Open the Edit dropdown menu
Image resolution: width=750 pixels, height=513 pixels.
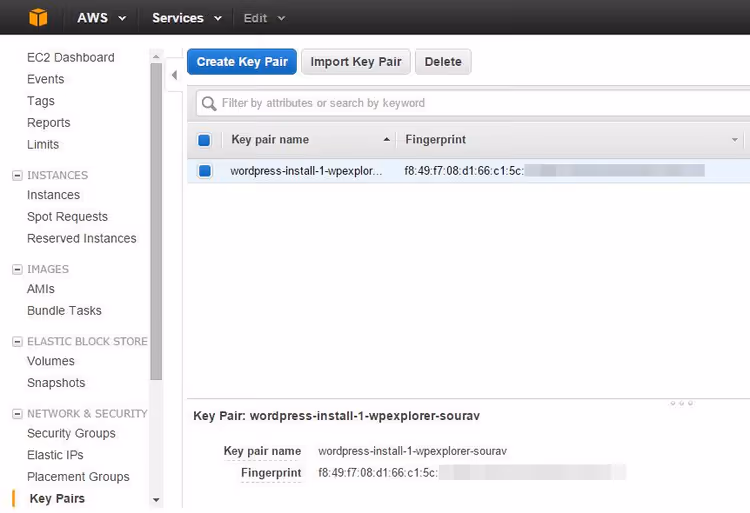click(x=264, y=18)
